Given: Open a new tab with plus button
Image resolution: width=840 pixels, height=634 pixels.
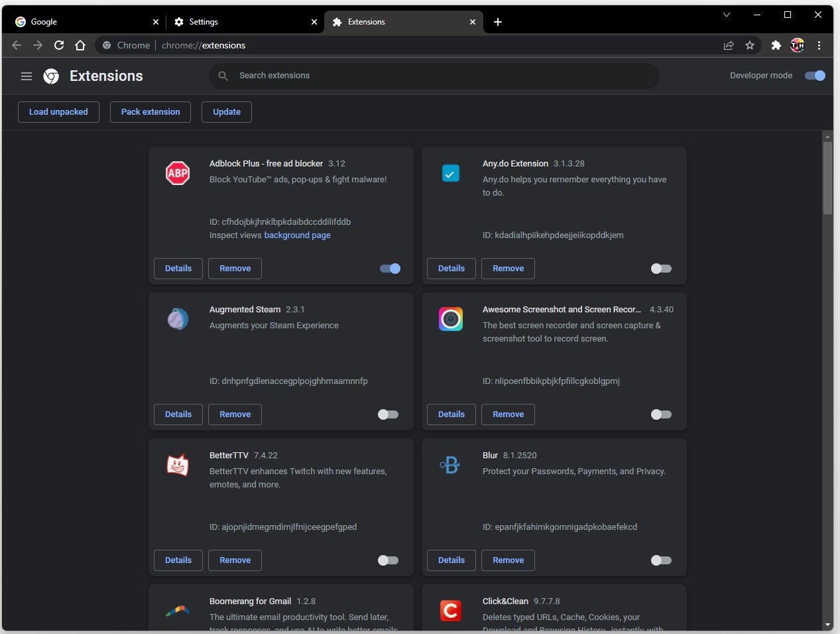Looking at the screenshot, I should pyautogui.click(x=498, y=22).
